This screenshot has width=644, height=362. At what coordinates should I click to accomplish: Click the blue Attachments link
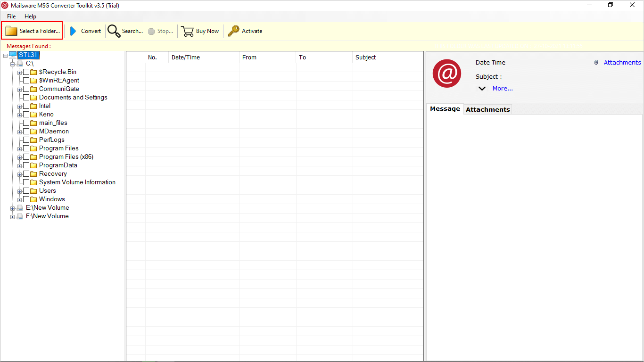tap(622, 63)
